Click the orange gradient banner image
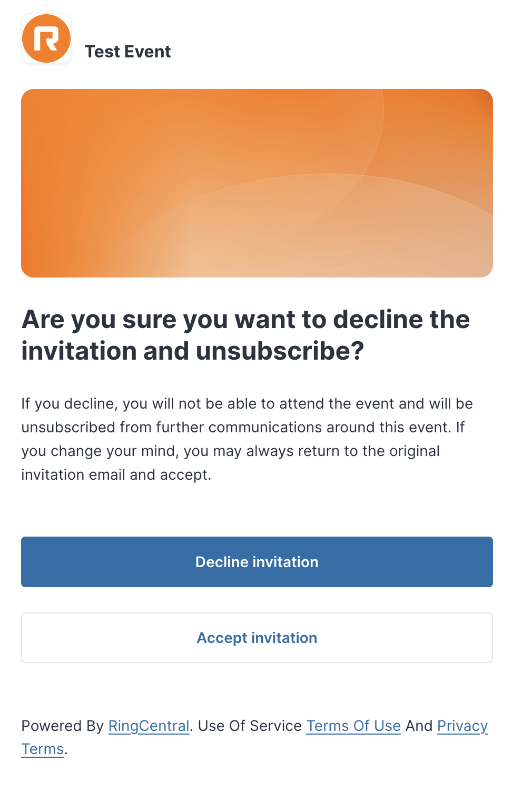532x792 pixels. click(257, 183)
